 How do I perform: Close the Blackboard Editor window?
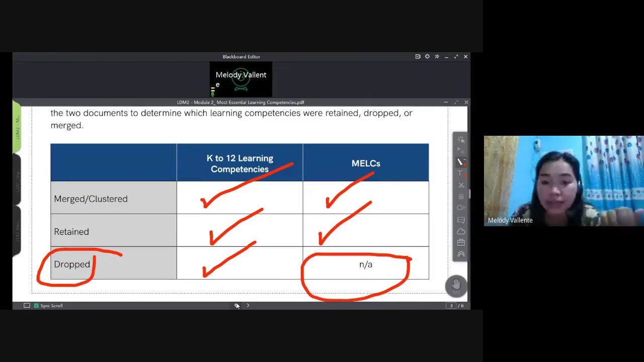coord(465,57)
